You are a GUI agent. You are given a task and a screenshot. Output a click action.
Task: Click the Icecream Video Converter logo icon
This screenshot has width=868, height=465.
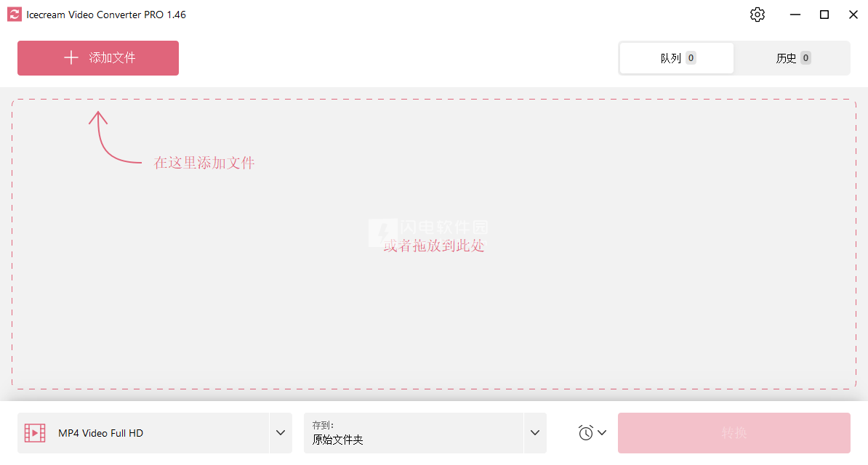tap(15, 15)
